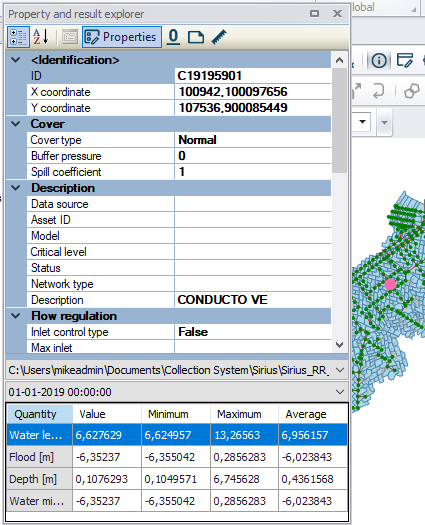Click the Status value field

coord(253,268)
